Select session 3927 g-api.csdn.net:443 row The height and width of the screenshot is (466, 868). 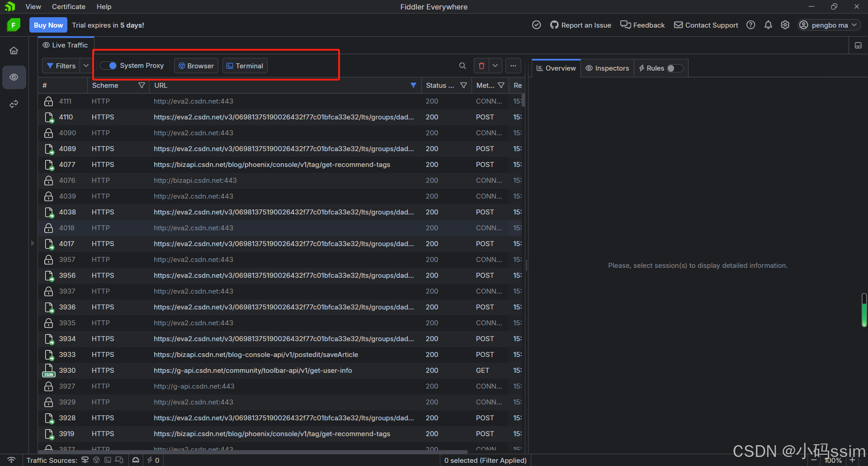coord(280,386)
